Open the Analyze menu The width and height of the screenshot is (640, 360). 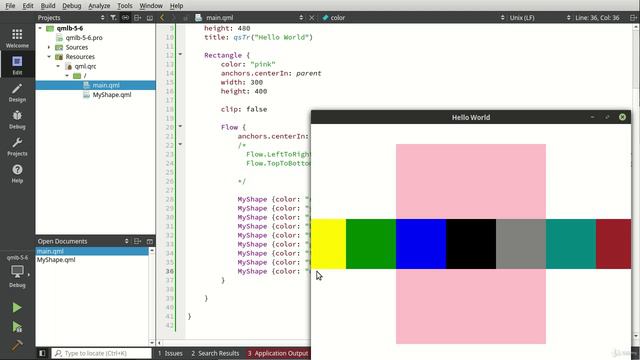coord(99,6)
